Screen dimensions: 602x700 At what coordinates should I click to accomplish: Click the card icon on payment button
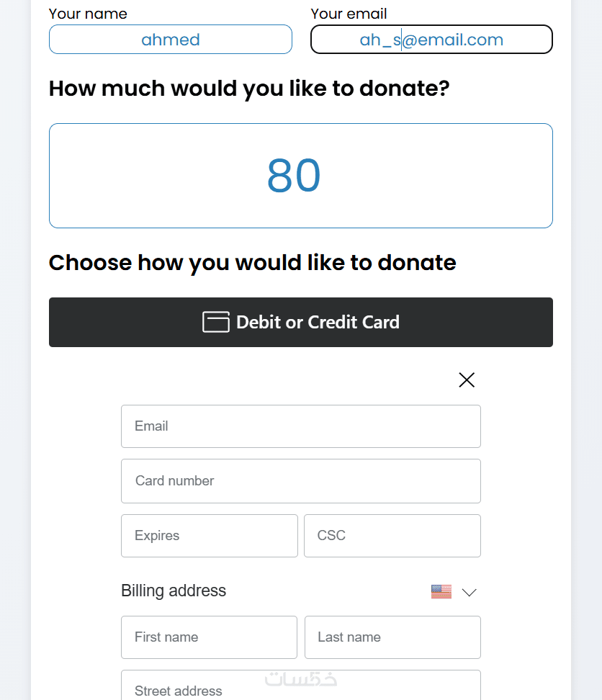(215, 322)
